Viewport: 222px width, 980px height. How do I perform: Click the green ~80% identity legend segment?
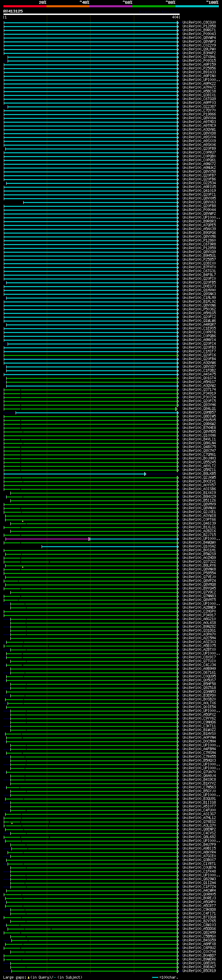(x=154, y=7)
